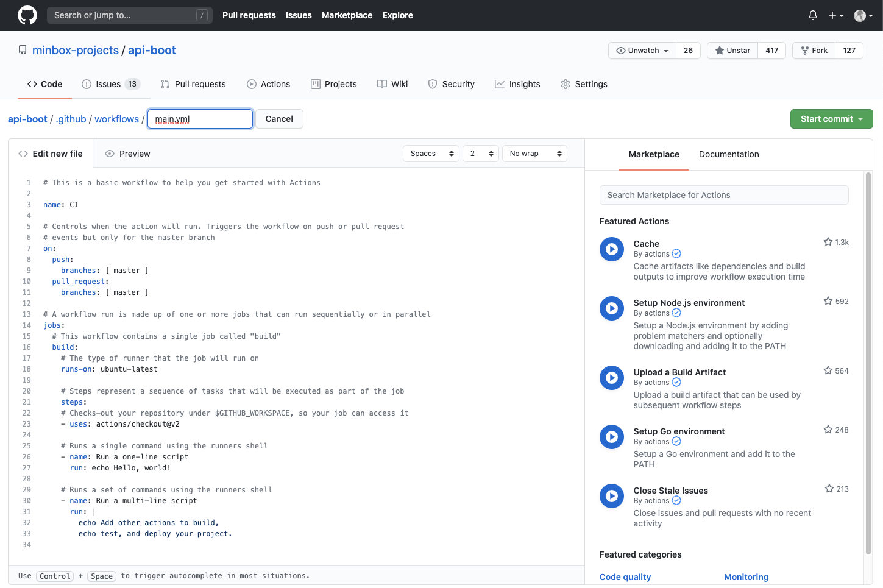
Task: Open Marketplace in the top navigation
Action: point(347,15)
